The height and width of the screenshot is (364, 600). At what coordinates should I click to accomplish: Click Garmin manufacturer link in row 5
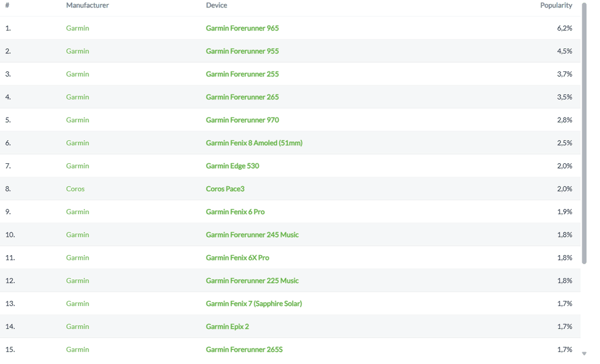(77, 120)
